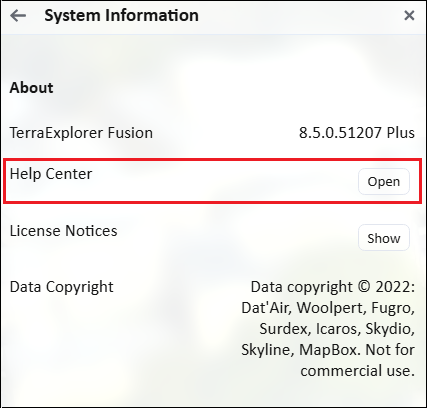
Task: Open the Help Center
Action: coord(384,181)
